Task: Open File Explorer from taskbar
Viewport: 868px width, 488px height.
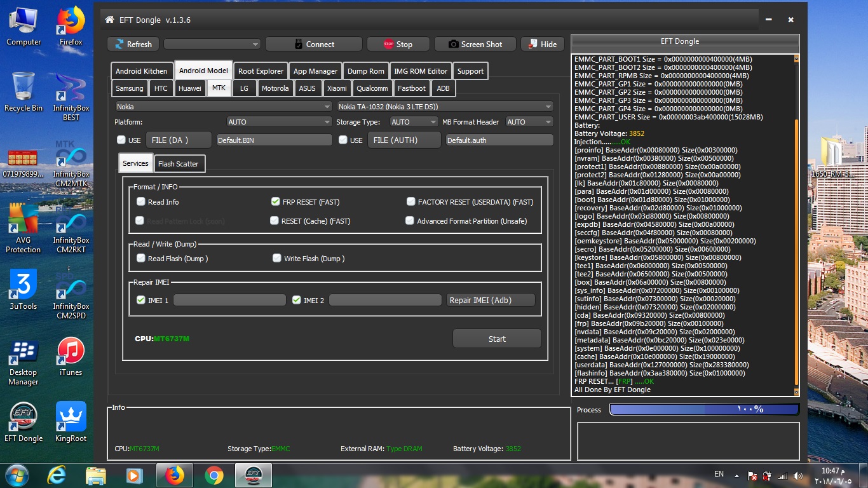Action: point(96,475)
